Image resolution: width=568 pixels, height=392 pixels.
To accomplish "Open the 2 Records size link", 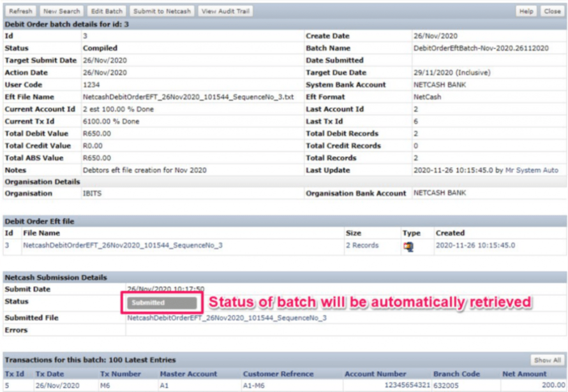I will [x=362, y=245].
